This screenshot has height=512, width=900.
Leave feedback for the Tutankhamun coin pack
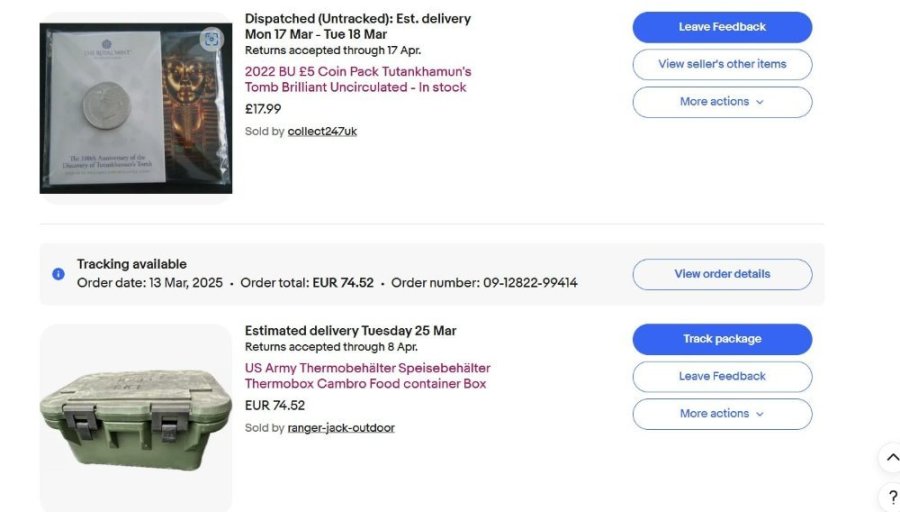click(x=722, y=27)
